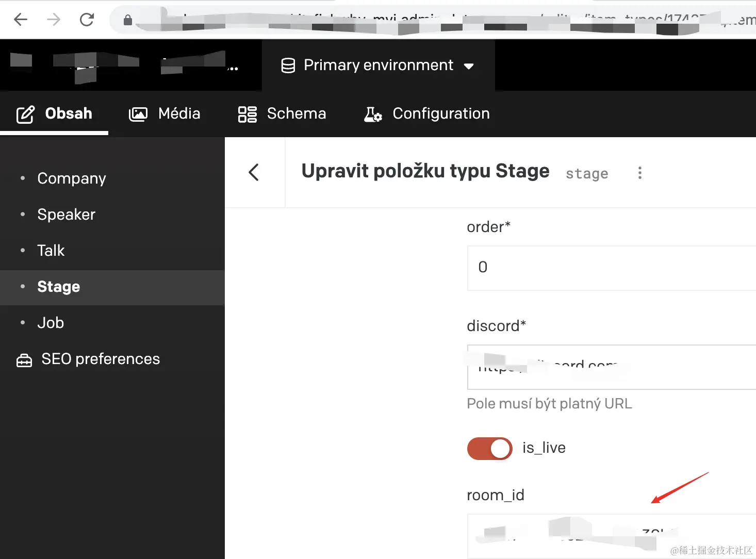756x559 pixels.
Task: Toggle the is_live switch
Action: tap(489, 448)
